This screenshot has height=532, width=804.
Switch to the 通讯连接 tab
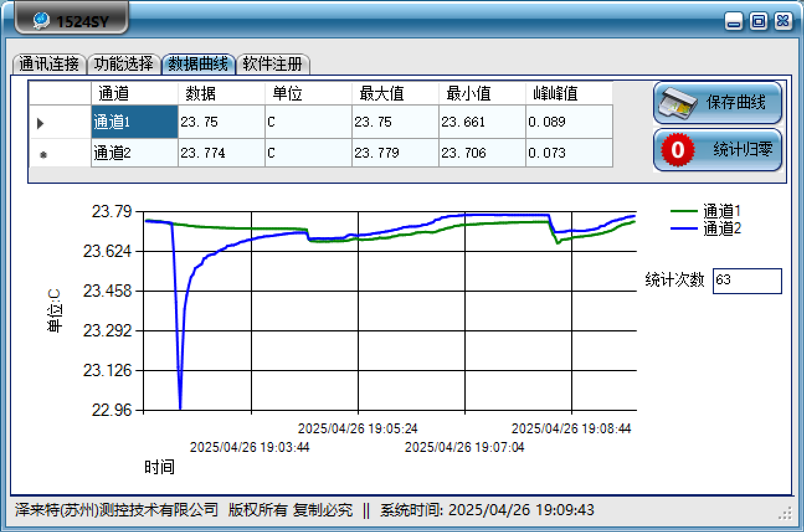[x=48, y=63]
